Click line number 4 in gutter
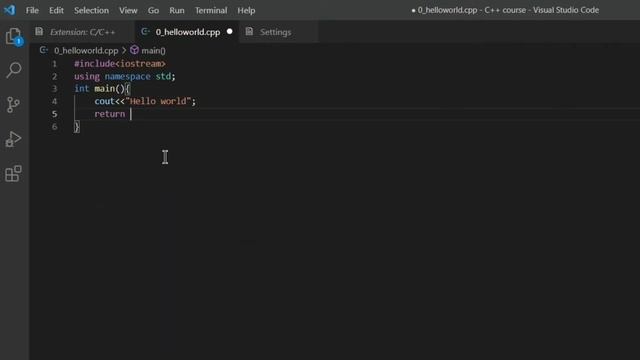This screenshot has height=360, width=640. click(54, 101)
